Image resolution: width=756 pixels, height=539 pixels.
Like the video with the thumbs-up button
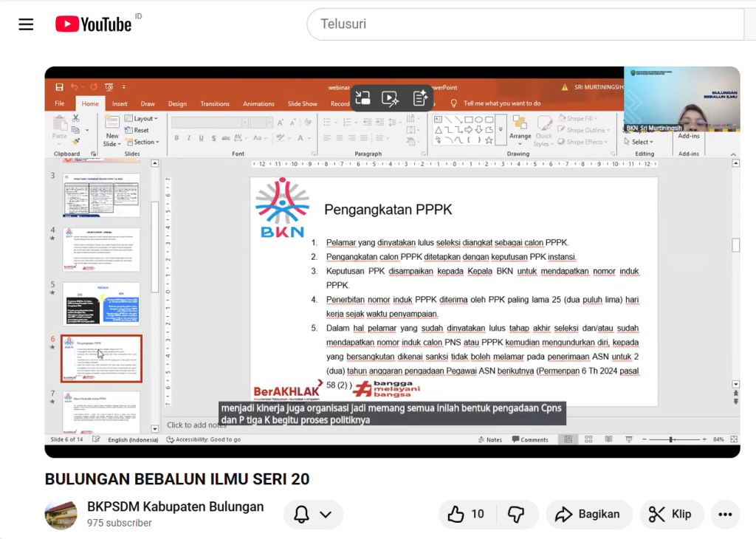point(467,515)
